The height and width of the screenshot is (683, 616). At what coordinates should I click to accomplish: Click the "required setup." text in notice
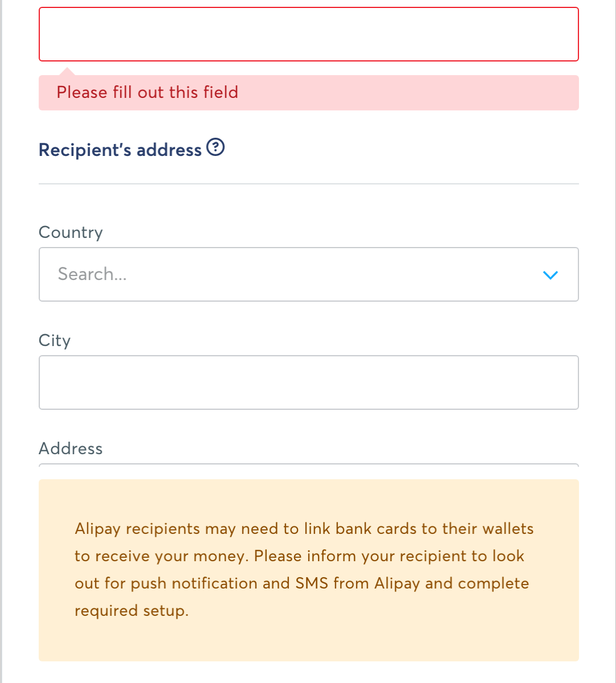(131, 611)
